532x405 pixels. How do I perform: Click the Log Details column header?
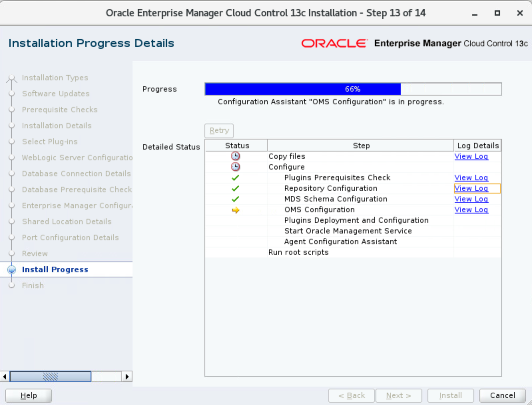pyautogui.click(x=478, y=146)
